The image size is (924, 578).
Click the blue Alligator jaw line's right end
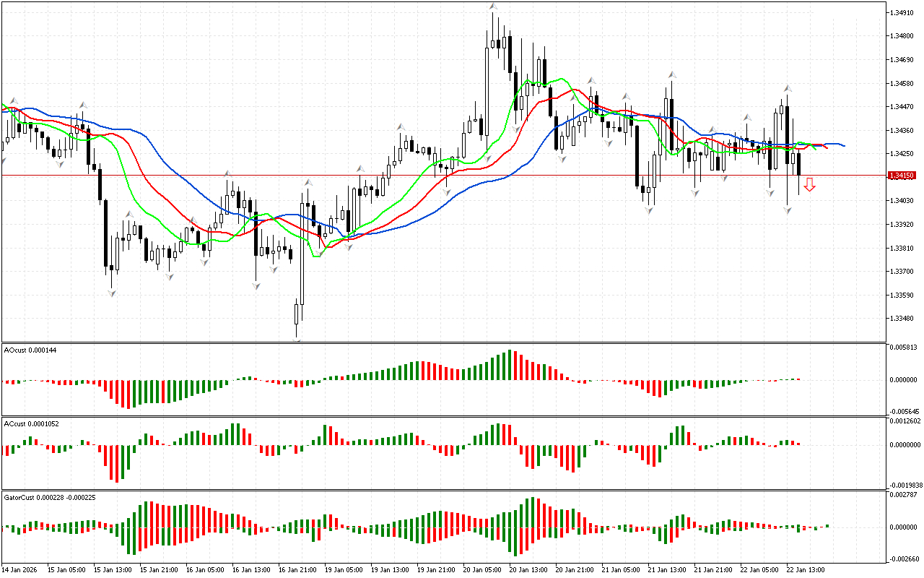point(843,146)
